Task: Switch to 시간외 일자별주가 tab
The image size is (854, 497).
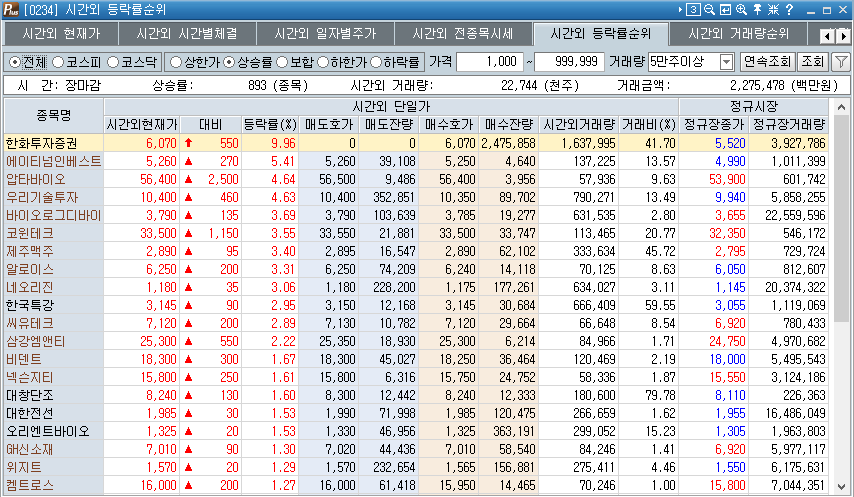Action: click(x=325, y=34)
